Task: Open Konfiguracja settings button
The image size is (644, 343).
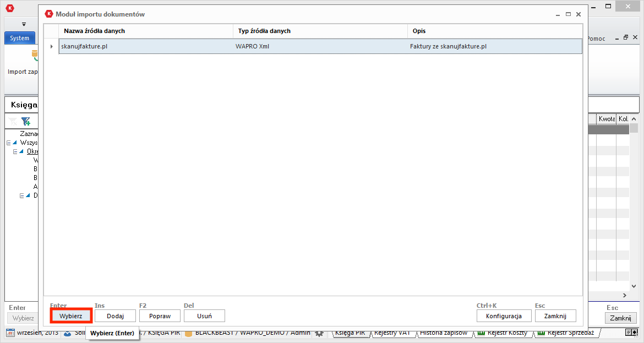Action: click(504, 316)
